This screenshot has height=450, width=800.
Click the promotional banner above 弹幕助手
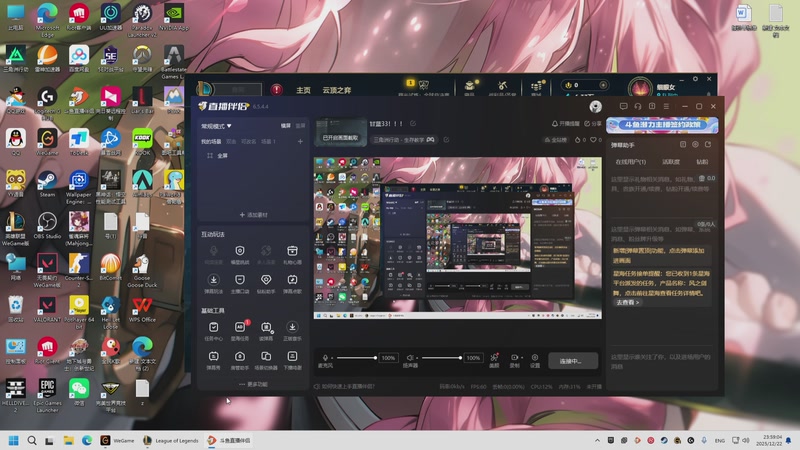662,125
